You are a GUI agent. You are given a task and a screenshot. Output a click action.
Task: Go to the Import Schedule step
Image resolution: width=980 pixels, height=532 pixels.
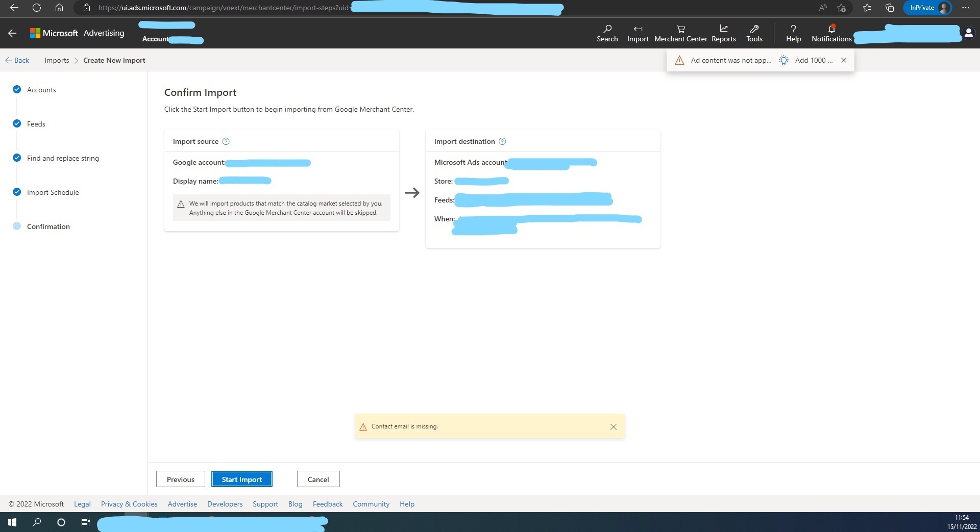point(53,192)
